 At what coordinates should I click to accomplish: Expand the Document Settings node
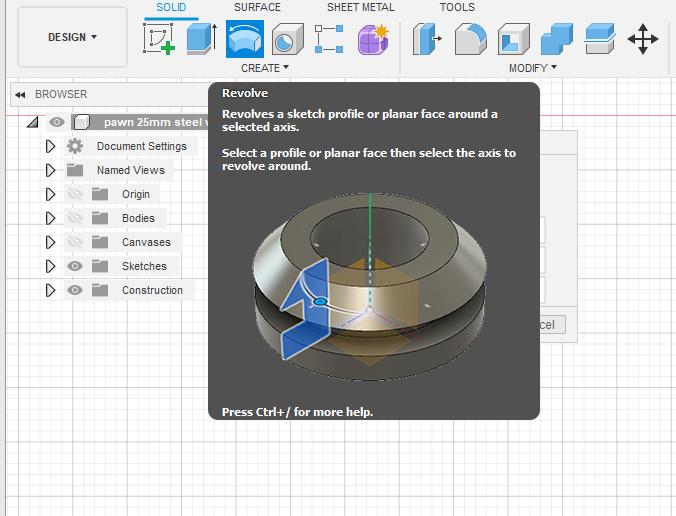point(50,146)
